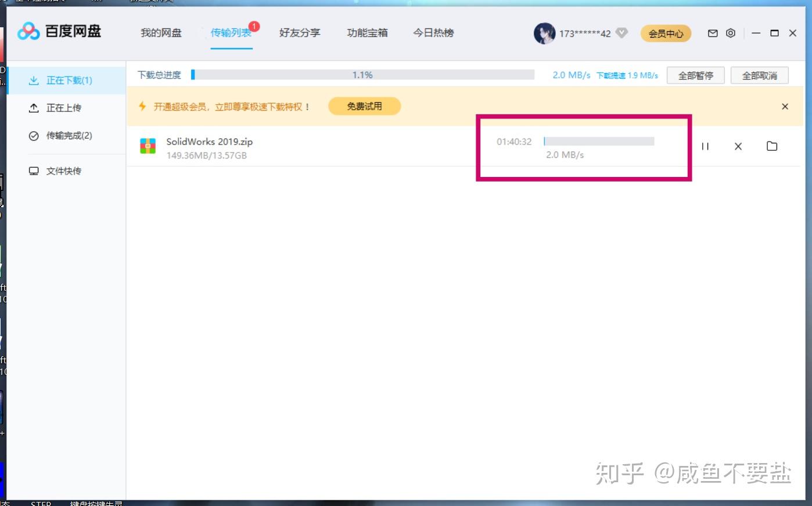Click the 下载总进度 label
This screenshot has height=506, width=812.
tap(159, 75)
